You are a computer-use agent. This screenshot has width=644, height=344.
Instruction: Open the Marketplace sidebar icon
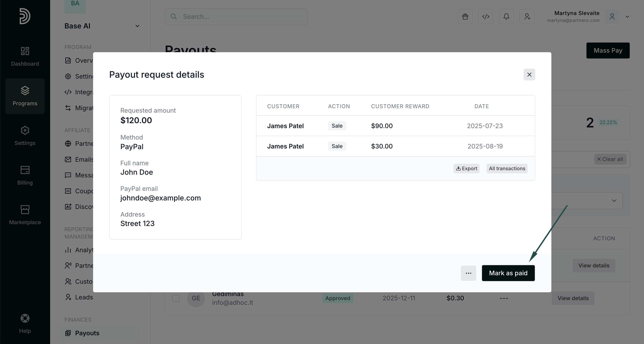coord(25,215)
